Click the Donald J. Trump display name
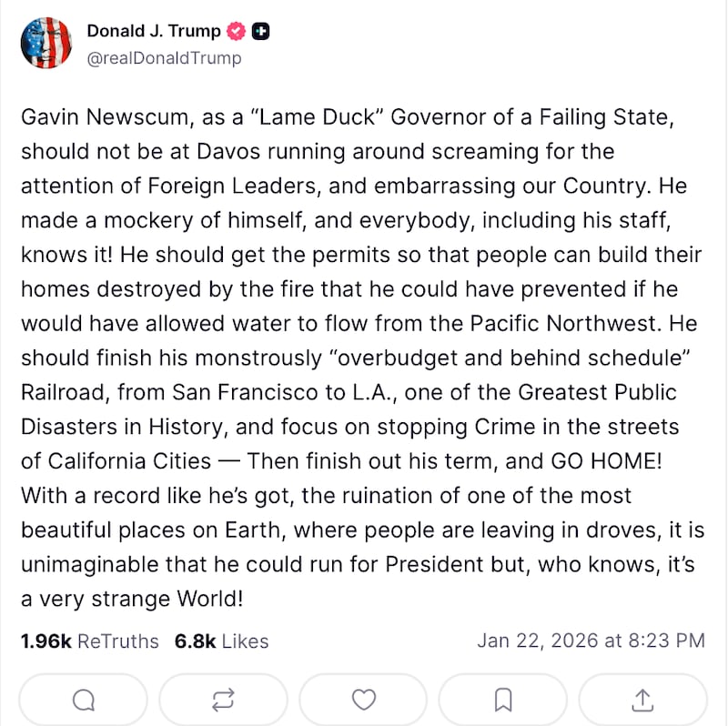This screenshot has width=728, height=726. (152, 30)
